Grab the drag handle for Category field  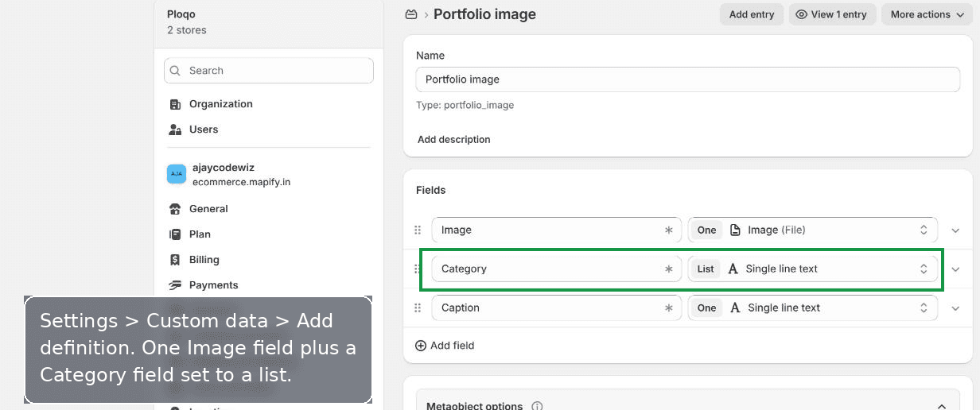418,269
